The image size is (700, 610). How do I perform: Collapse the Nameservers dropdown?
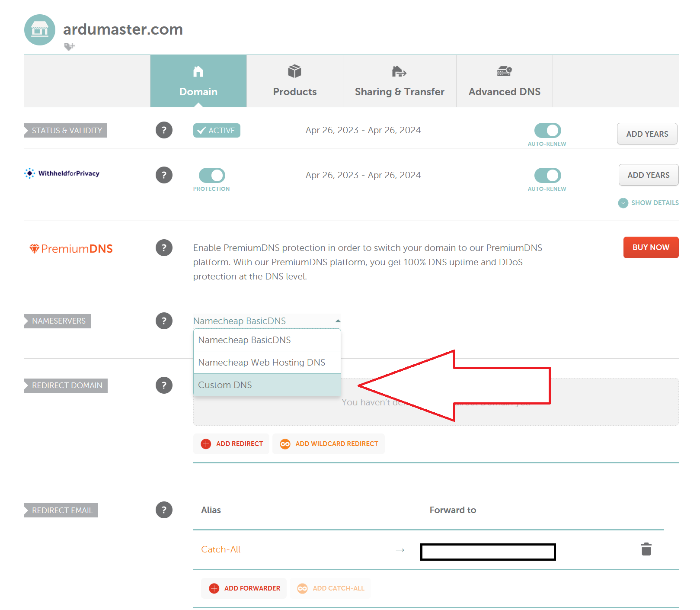point(267,321)
